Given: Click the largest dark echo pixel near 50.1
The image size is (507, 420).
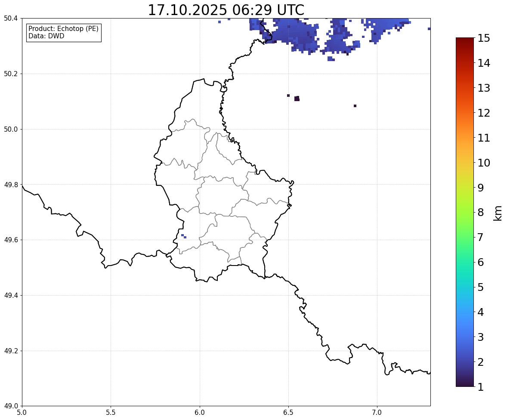Looking at the screenshot, I should click(297, 99).
